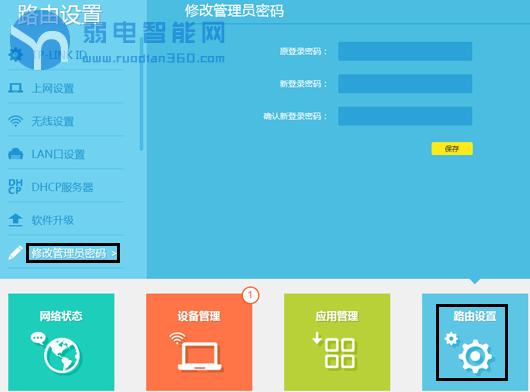Click the sidebar vertical scrollbar
The image size is (530, 392).
141,95
